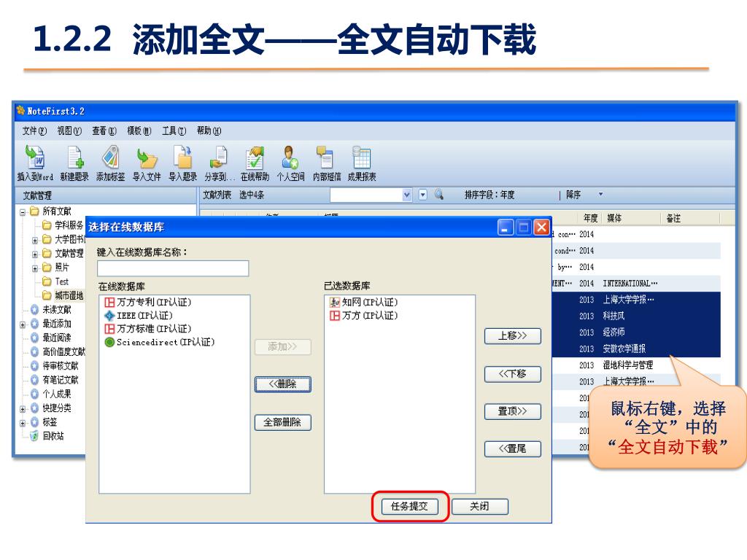Expand the 大学图书 folder node
Image resolution: width=747 pixels, height=560 pixels.
[x=35, y=240]
